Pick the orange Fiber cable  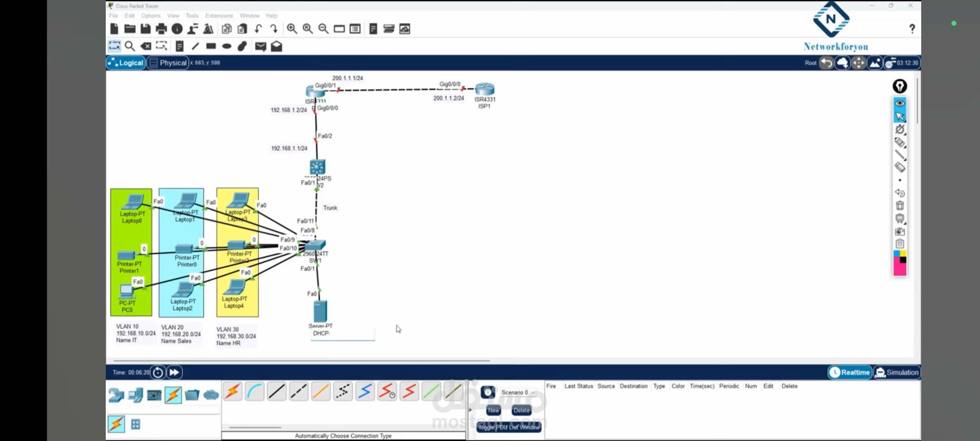click(x=321, y=392)
